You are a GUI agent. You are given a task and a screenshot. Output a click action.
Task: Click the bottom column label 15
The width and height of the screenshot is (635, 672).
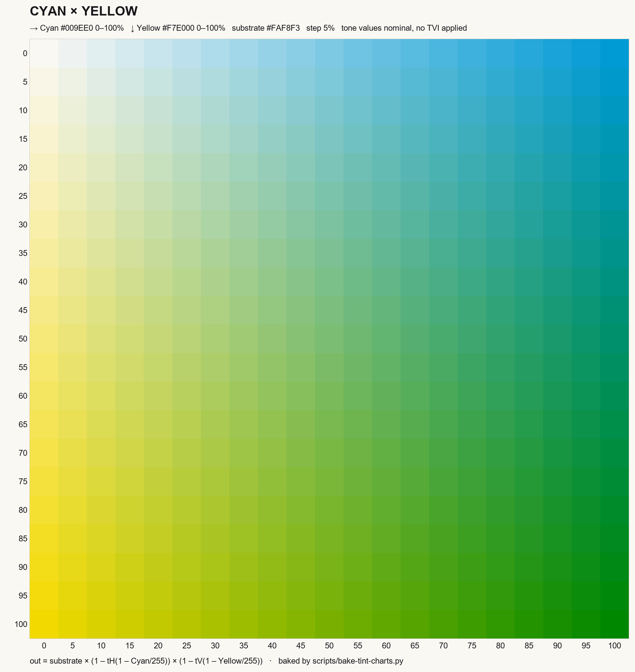coord(130,646)
